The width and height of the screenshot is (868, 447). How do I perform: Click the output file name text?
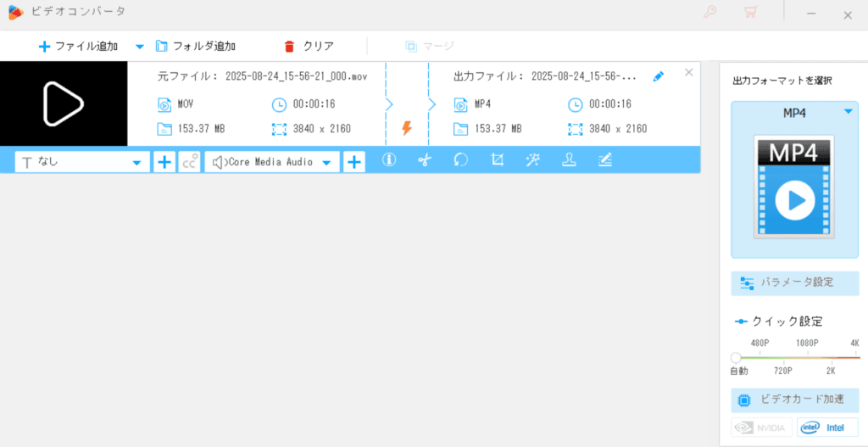(584, 76)
